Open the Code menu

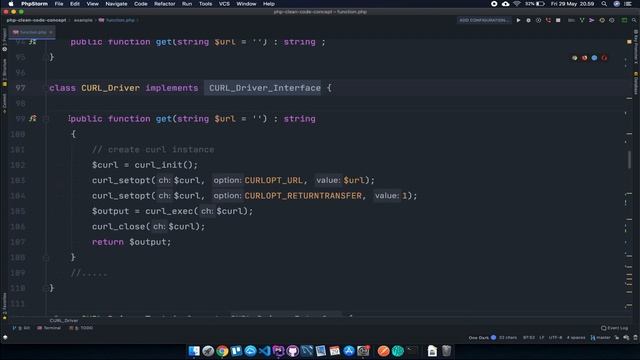coord(141,4)
